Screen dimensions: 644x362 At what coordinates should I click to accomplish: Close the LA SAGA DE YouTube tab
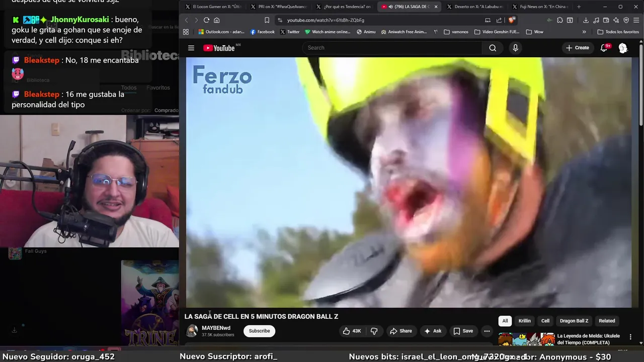point(436,7)
